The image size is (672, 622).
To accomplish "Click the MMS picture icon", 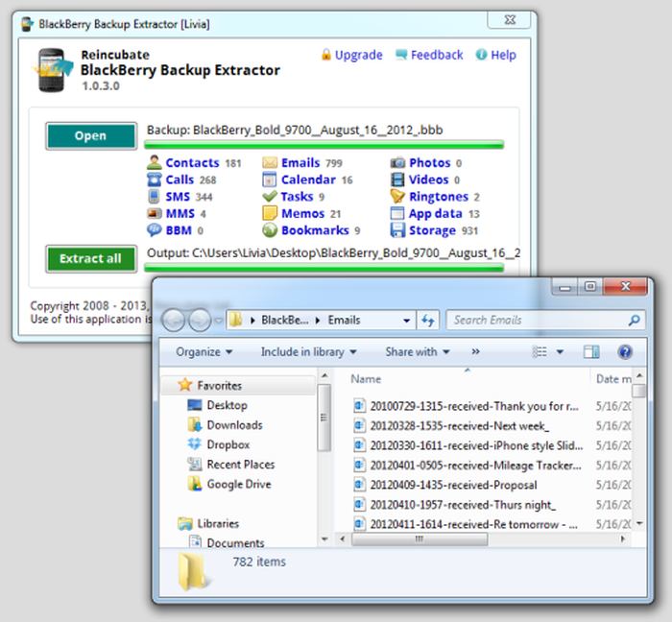I will 154,213.
